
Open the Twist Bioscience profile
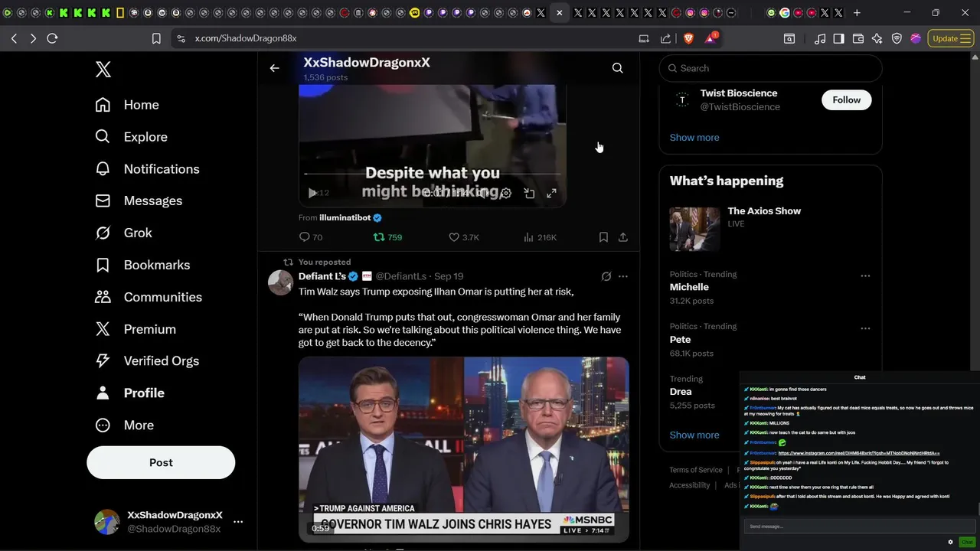pyautogui.click(x=739, y=93)
